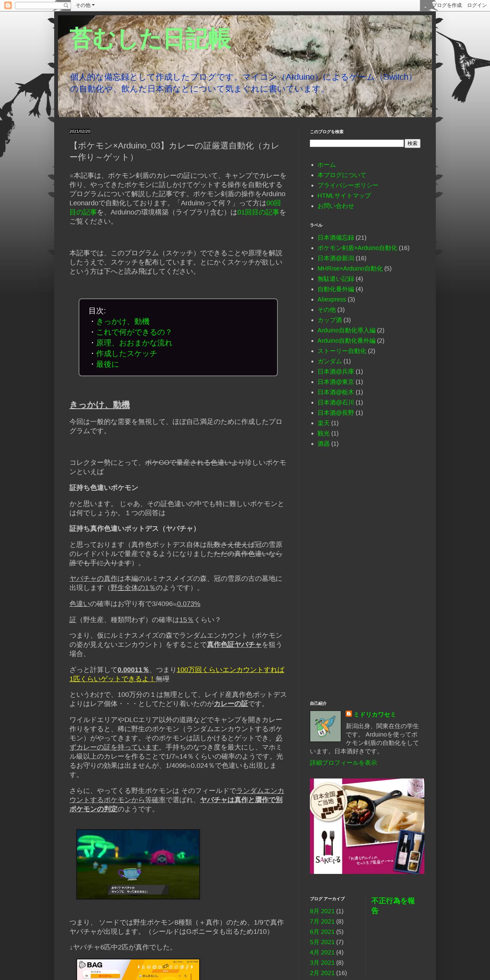The width and height of the screenshot is (490, 980).
Task: Jump to 作成したスケッチ section
Action: pos(126,354)
